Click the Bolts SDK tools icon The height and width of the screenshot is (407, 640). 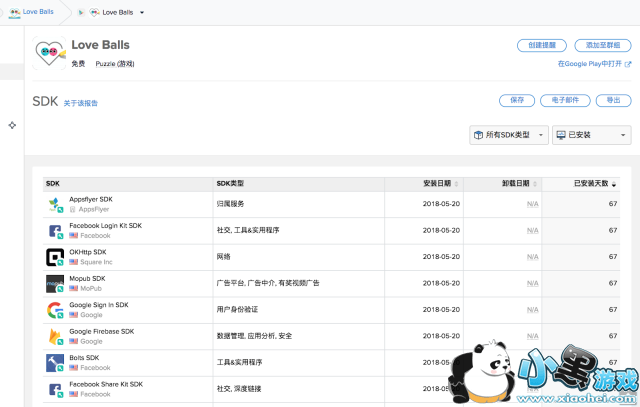tap(55, 363)
